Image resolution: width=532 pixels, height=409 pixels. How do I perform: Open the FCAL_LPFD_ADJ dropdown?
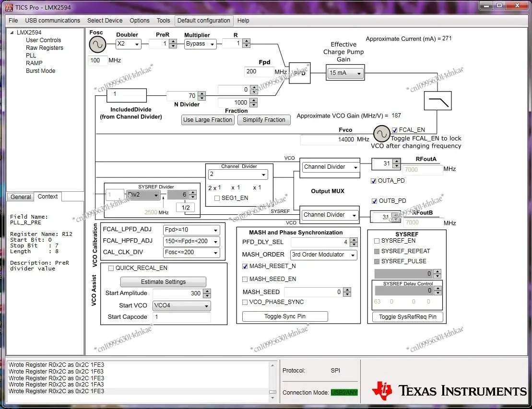(x=191, y=230)
